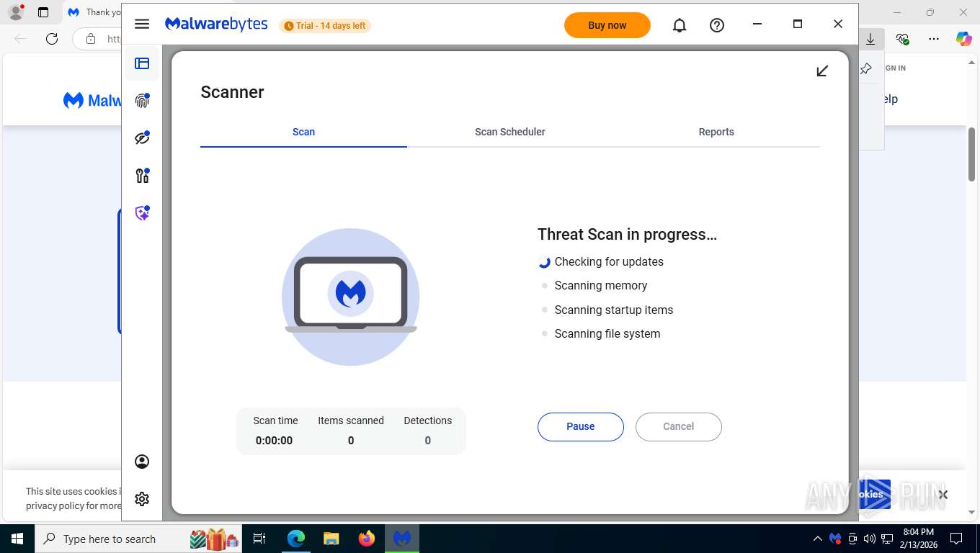Screen dimensions: 980x553
Task: Select the Scanning startup items text
Action: click(614, 310)
